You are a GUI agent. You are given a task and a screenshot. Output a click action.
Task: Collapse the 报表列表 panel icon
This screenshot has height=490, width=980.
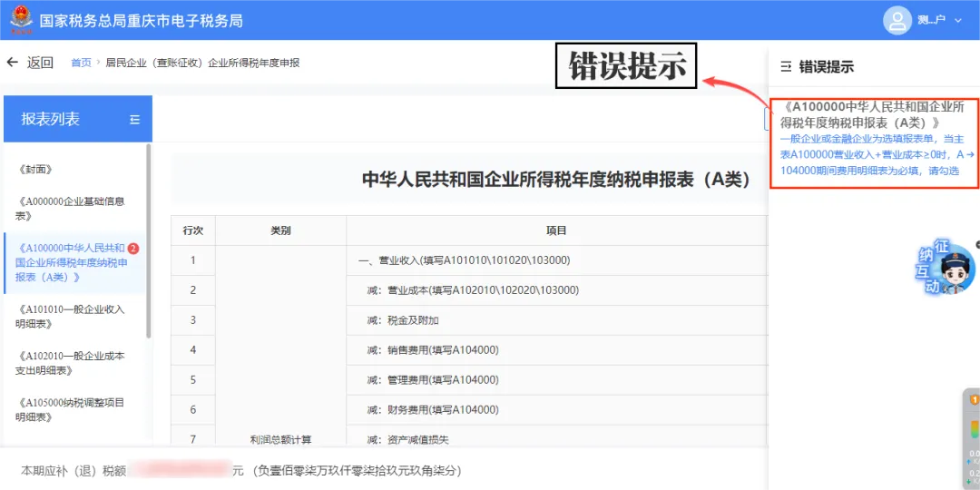pos(134,120)
